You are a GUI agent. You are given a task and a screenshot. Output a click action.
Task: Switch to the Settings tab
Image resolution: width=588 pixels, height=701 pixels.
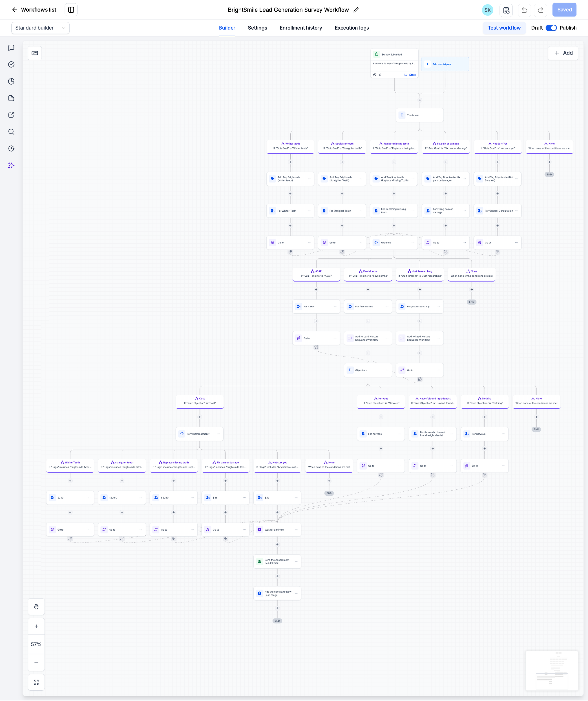pyautogui.click(x=257, y=28)
